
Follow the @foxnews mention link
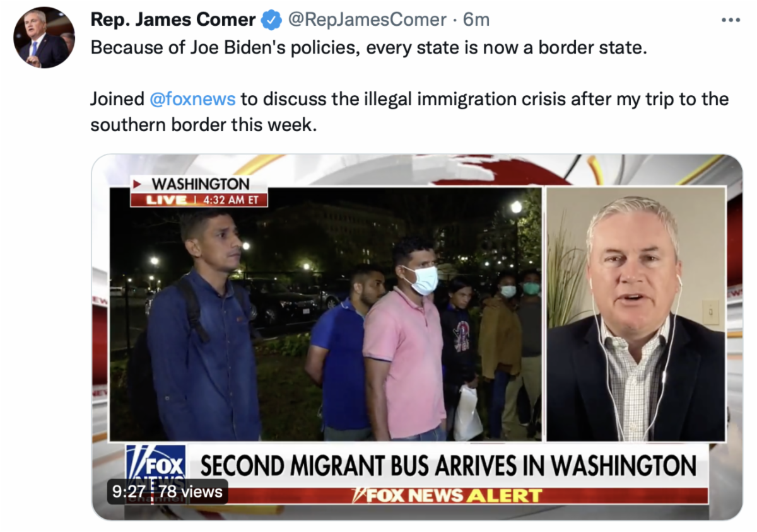click(x=193, y=99)
